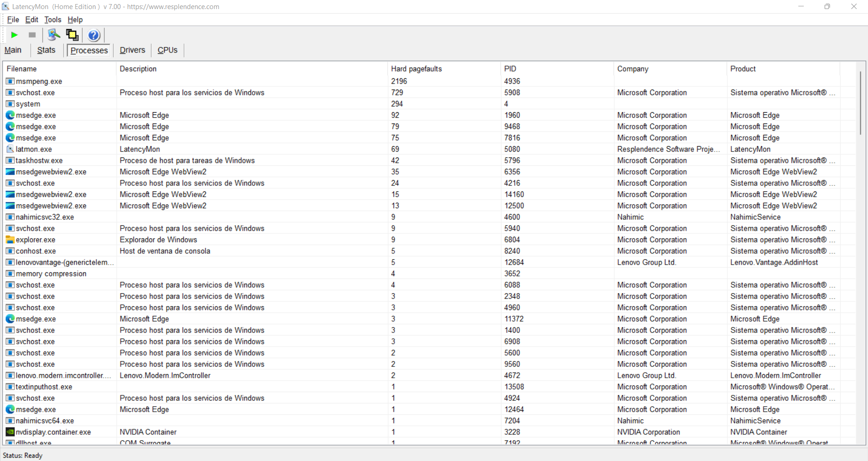
Task: Click the WebView2 icon for PID 6356 row
Action: click(x=10, y=172)
